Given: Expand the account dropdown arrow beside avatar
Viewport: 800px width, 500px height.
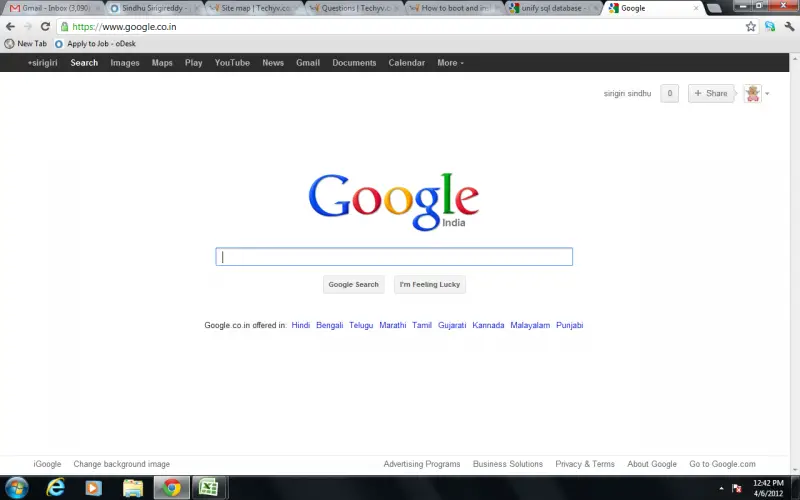Looking at the screenshot, I should [767, 94].
